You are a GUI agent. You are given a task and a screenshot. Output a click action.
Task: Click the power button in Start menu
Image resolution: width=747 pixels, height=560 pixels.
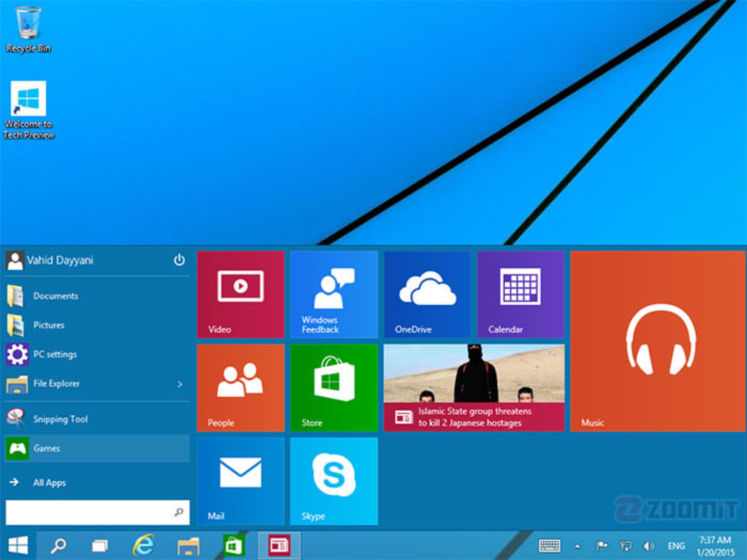[179, 260]
